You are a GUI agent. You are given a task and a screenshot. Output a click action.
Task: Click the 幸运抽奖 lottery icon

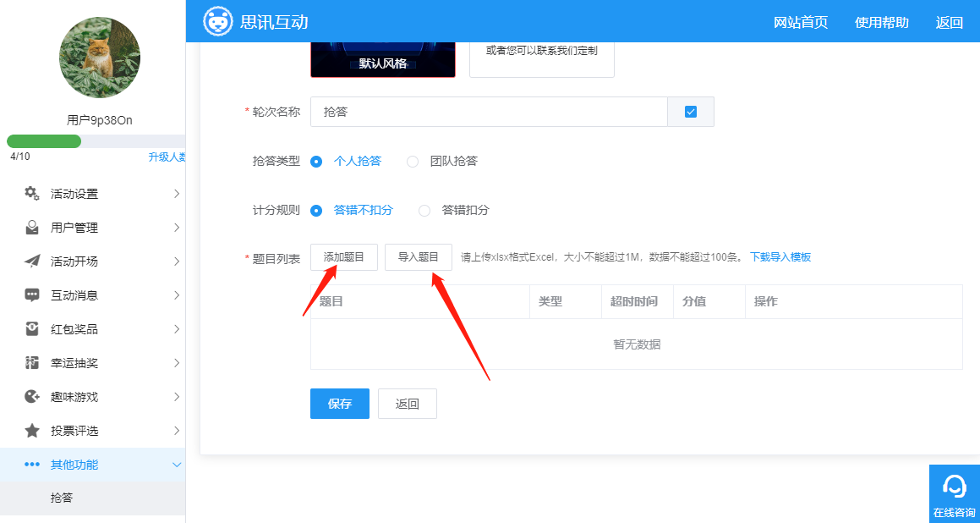32,363
